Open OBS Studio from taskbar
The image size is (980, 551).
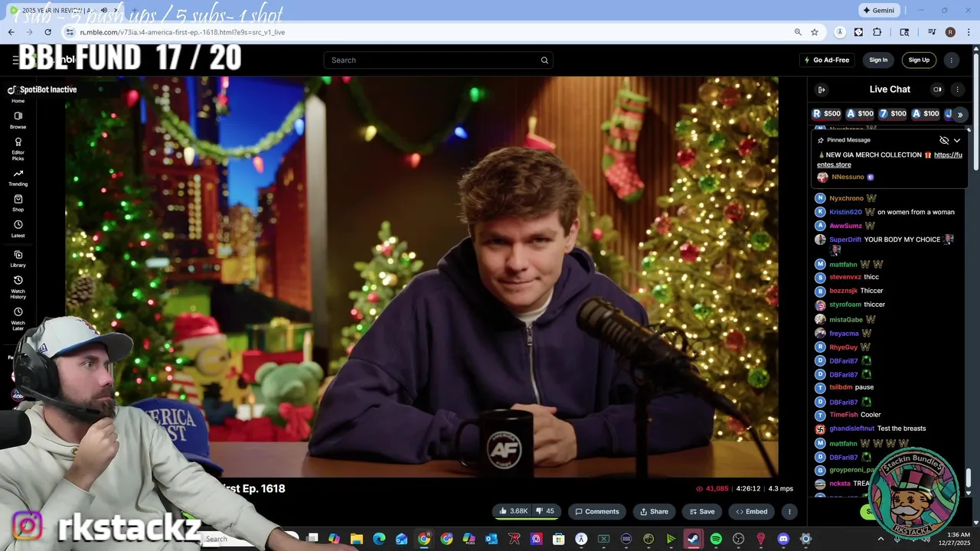[738, 539]
